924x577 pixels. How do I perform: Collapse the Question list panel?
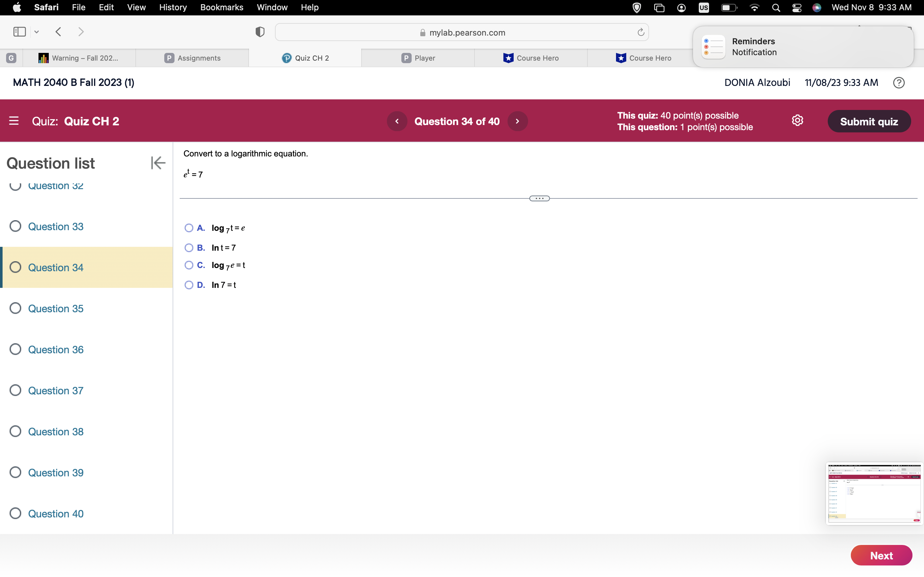(158, 163)
